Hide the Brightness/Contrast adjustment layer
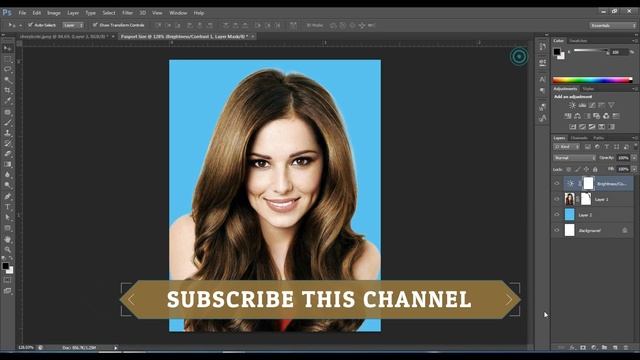 tap(557, 184)
